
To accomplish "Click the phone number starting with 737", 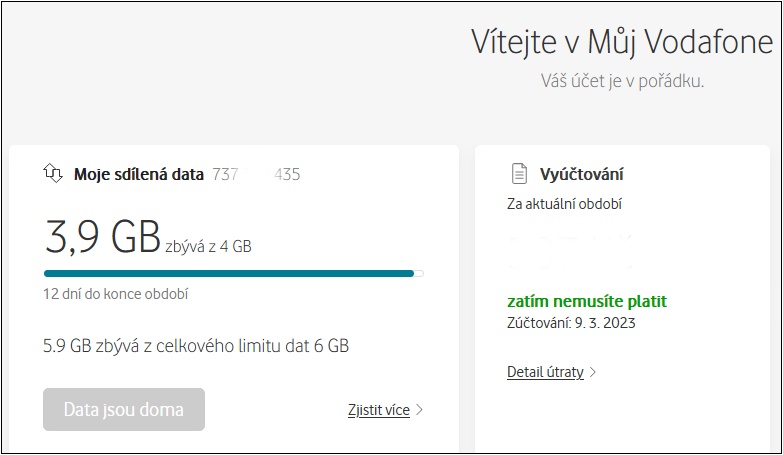I will click(256, 174).
